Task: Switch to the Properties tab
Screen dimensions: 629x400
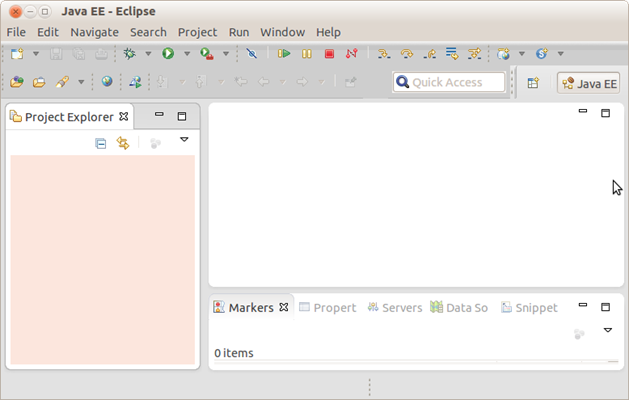Action: 328,308
